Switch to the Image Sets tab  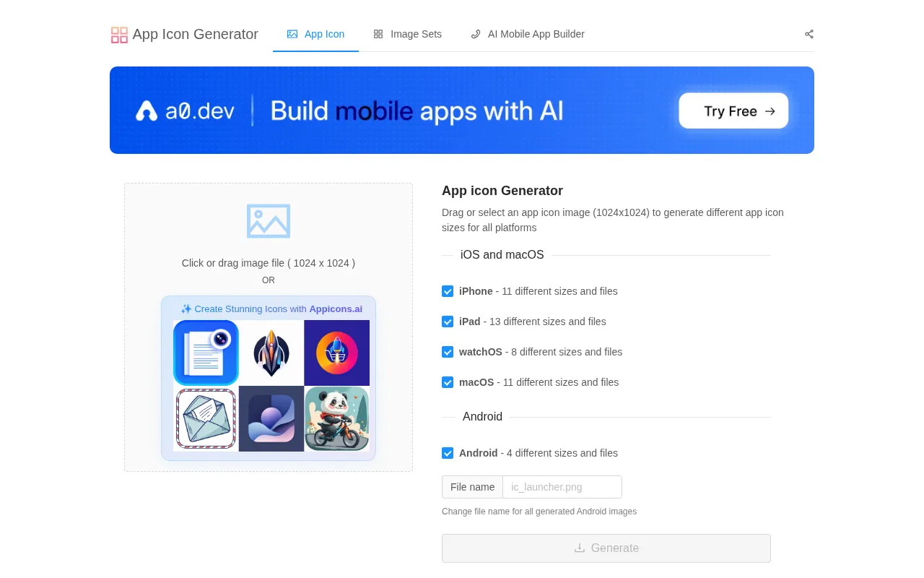(x=407, y=34)
